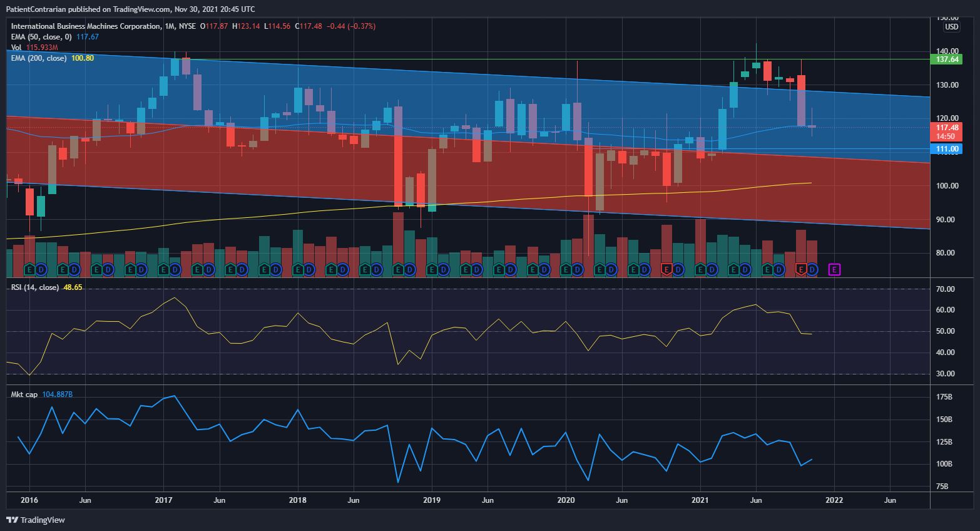Open the dividend D marker just right of 2017

click(175, 270)
